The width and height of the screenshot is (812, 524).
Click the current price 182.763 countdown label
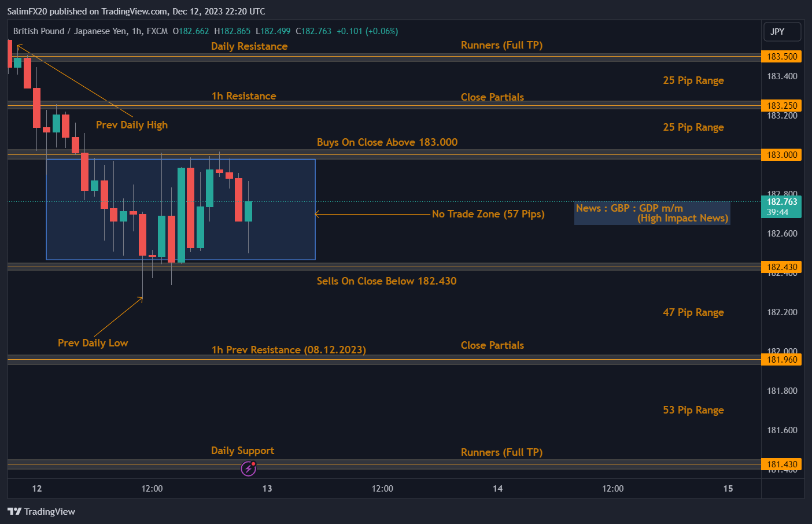781,206
